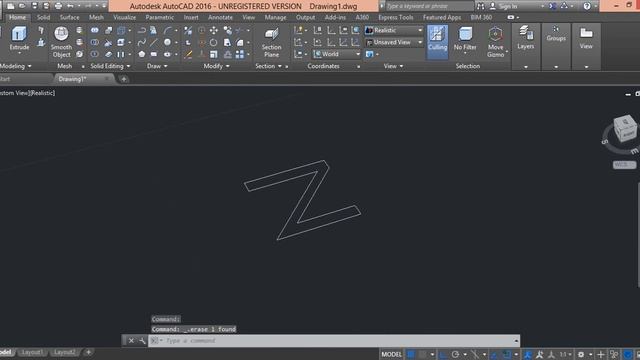The width and height of the screenshot is (640, 360).
Task: Open the View panel button
Action: tap(586, 46)
